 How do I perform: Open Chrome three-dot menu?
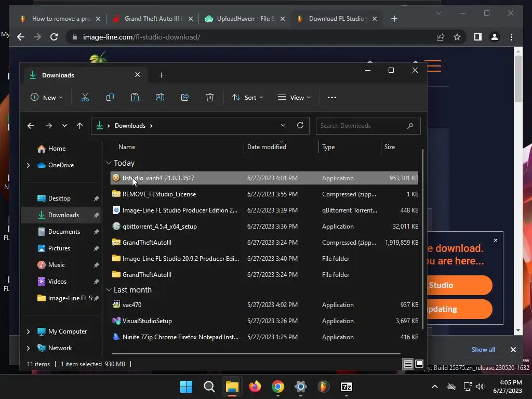pos(511,37)
